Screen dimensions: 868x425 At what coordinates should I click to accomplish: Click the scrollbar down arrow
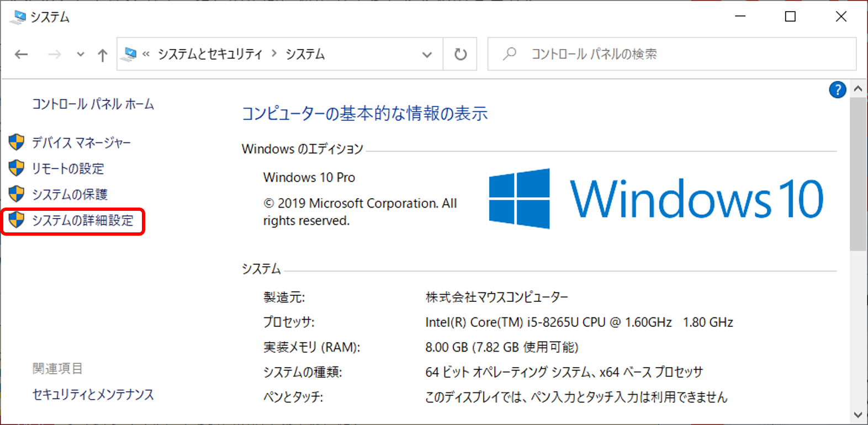[858, 415]
